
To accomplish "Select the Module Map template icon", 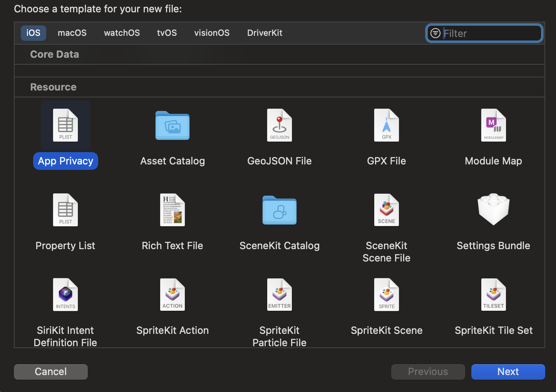I will (x=494, y=125).
